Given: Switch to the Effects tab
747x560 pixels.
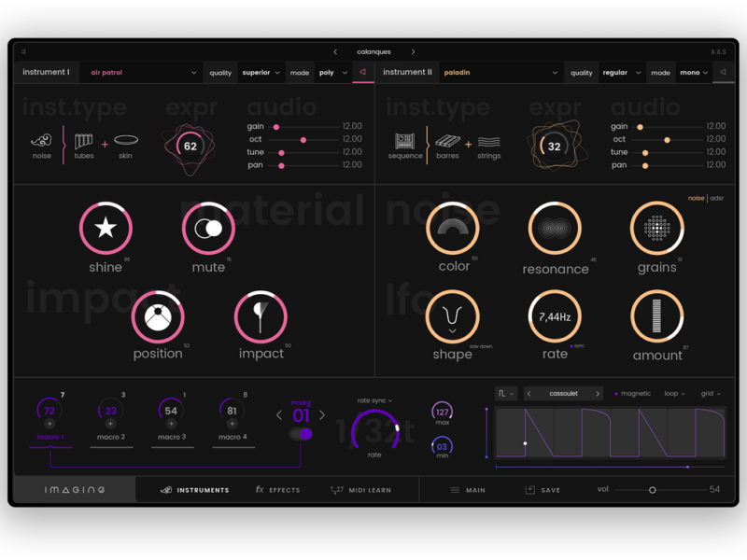Looking at the screenshot, I should click(x=278, y=490).
